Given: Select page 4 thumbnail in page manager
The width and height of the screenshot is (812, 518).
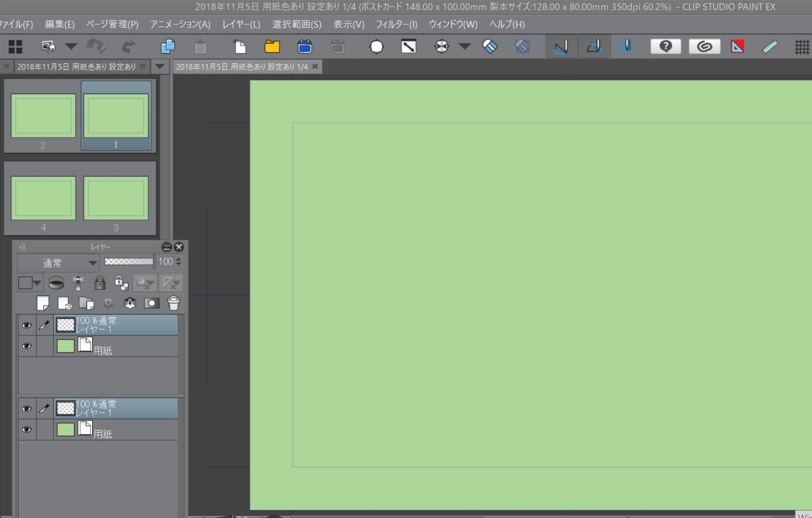Looking at the screenshot, I should pyautogui.click(x=43, y=199).
